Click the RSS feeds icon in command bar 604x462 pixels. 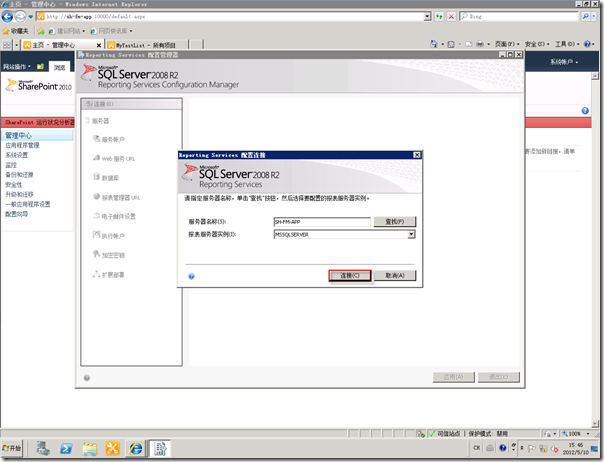[x=451, y=44]
